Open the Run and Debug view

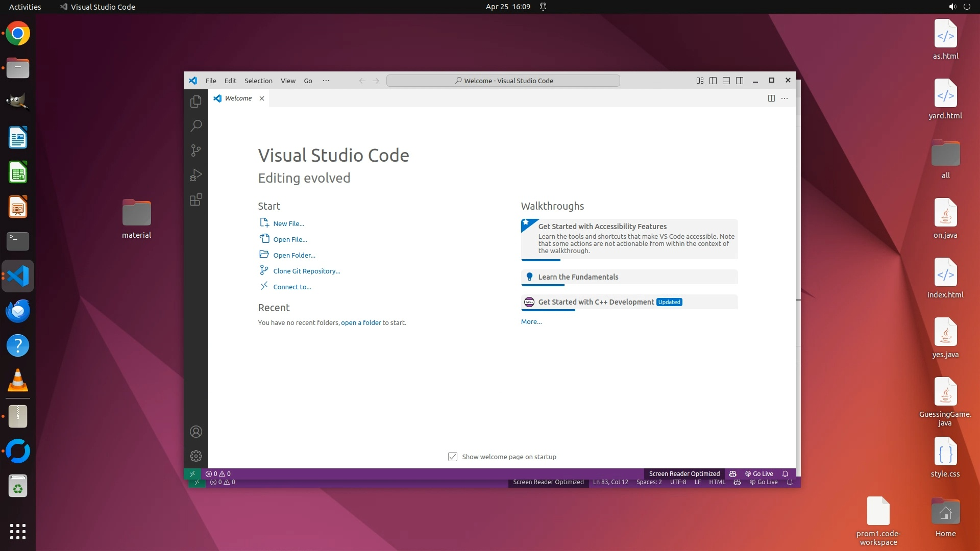coord(195,175)
